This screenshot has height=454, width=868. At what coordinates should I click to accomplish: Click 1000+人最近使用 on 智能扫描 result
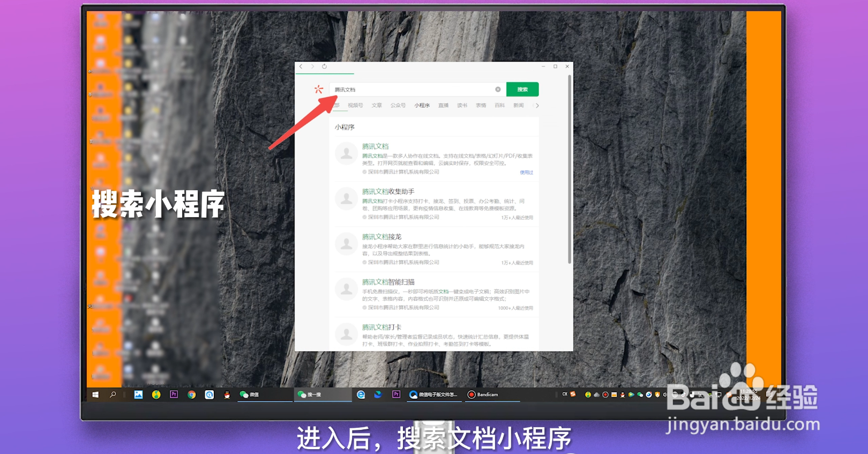515,308
